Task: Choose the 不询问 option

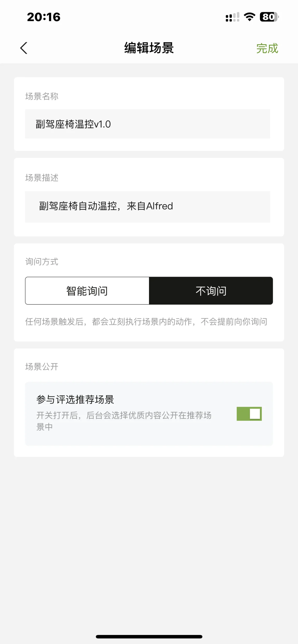Action: (211, 291)
